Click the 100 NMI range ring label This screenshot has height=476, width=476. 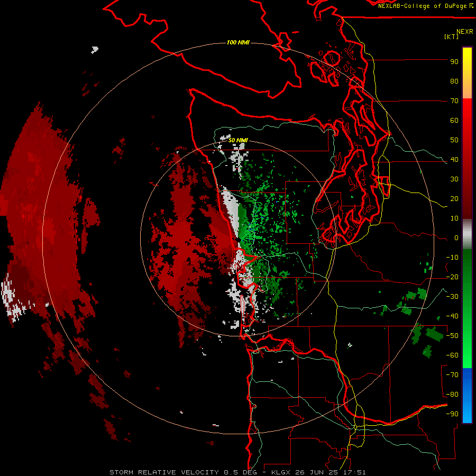[238, 42]
